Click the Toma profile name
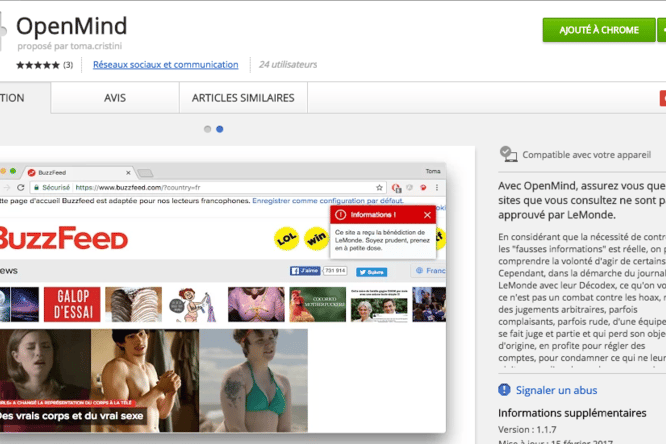The width and height of the screenshot is (666, 444). tap(433, 171)
